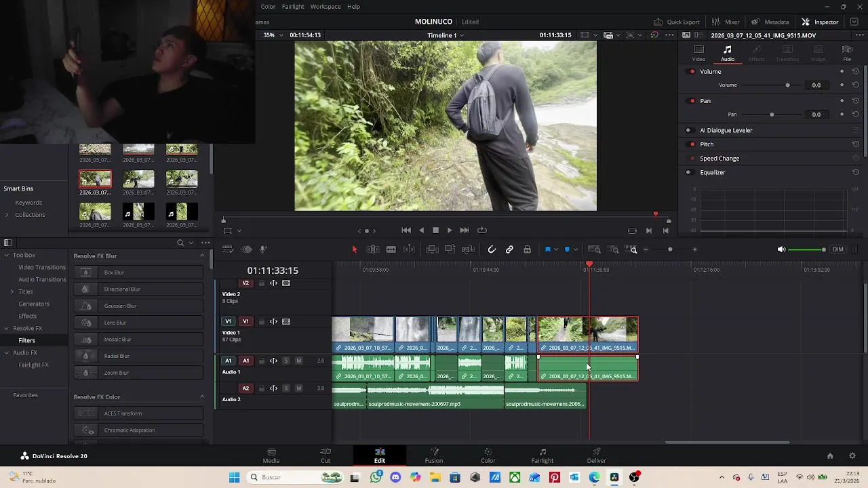
Task: Open the Metadata panel
Action: (770, 22)
